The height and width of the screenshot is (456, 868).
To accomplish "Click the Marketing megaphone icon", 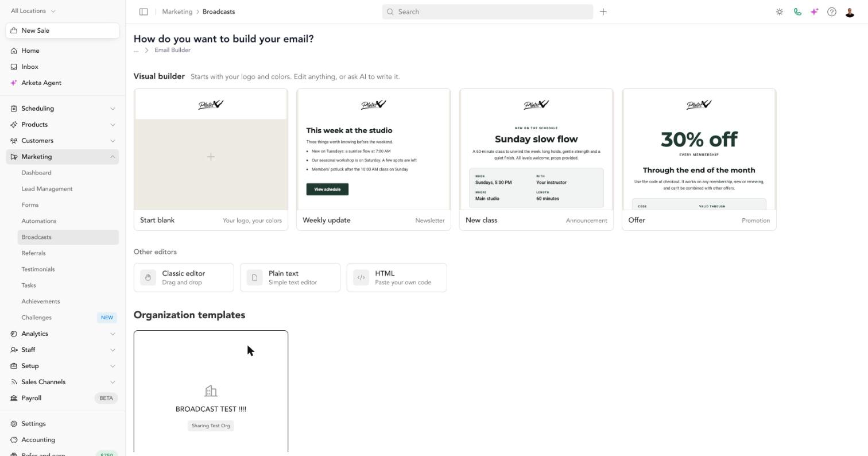I will (x=14, y=157).
